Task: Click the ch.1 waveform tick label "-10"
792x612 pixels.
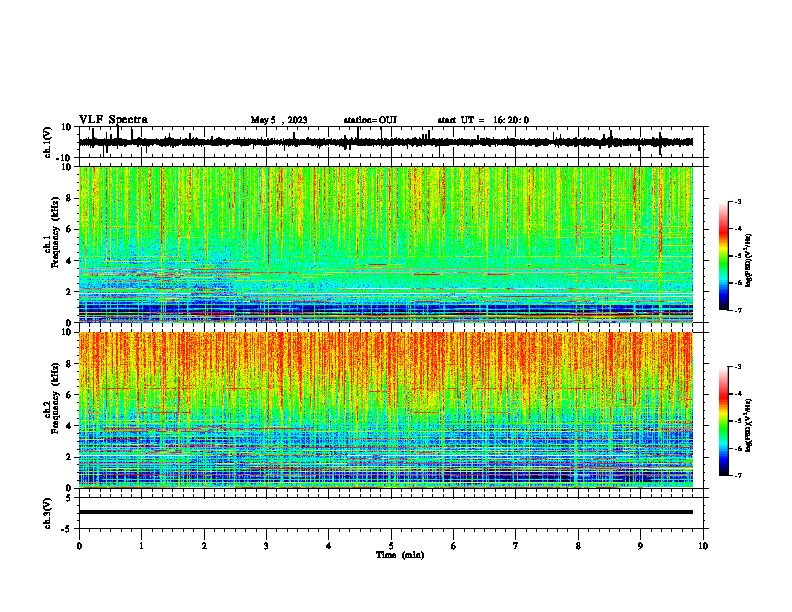Action: click(x=65, y=158)
